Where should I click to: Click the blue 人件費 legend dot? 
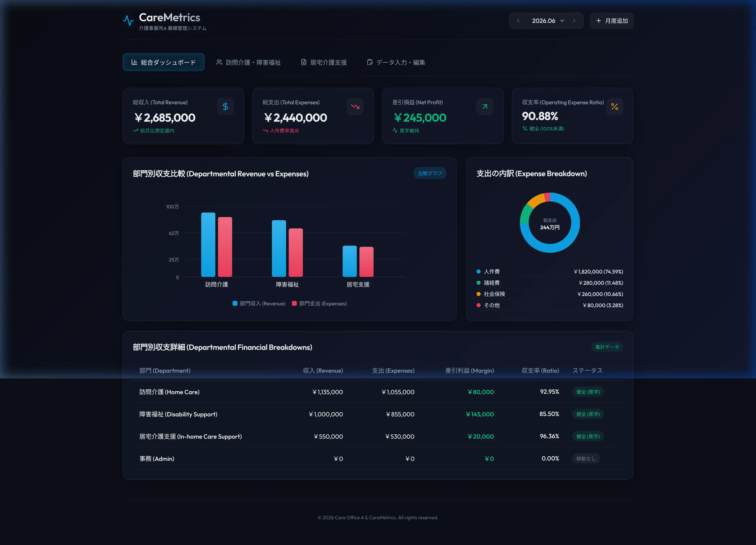coord(478,271)
